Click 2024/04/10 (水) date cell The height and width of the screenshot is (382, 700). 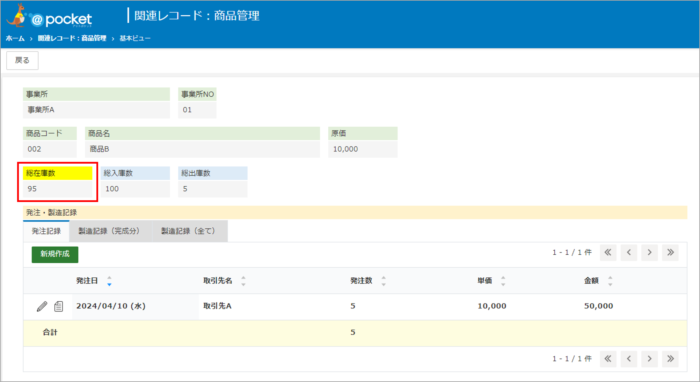pyautogui.click(x=111, y=306)
